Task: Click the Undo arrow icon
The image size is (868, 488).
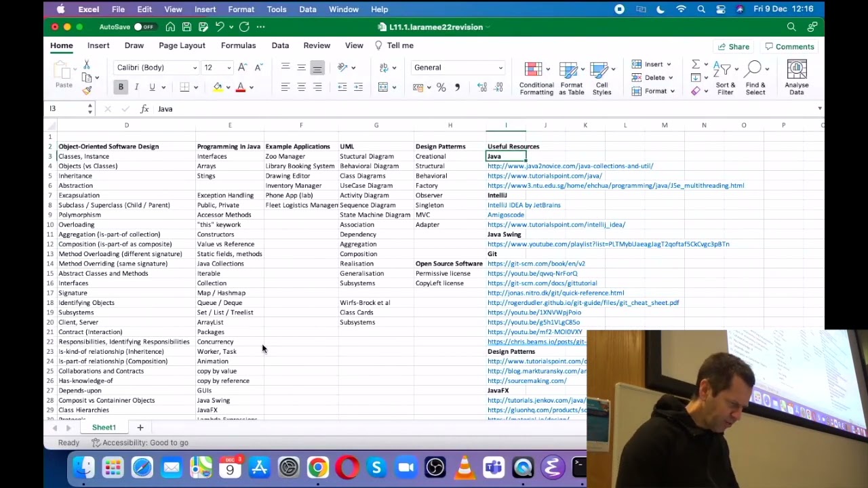Action: click(x=220, y=27)
